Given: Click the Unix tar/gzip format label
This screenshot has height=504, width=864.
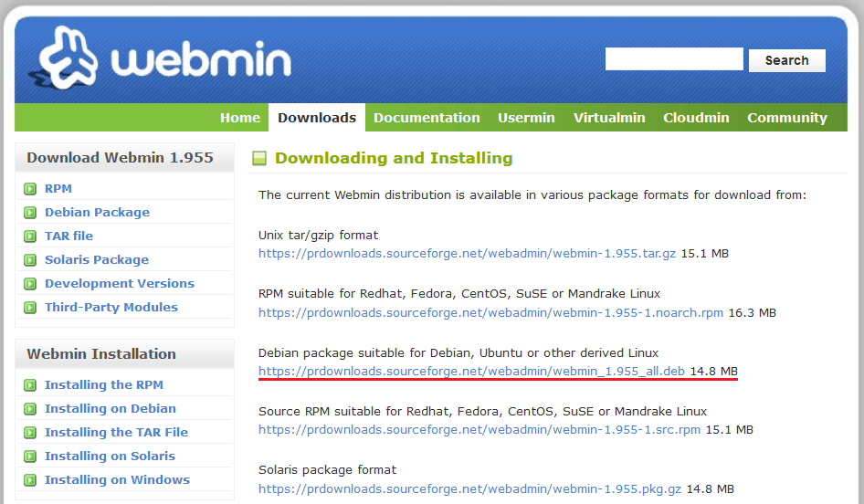Looking at the screenshot, I should [x=318, y=236].
